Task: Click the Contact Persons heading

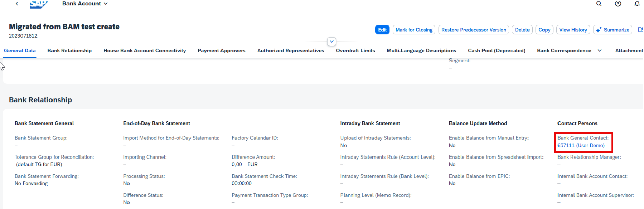Action: (x=577, y=123)
